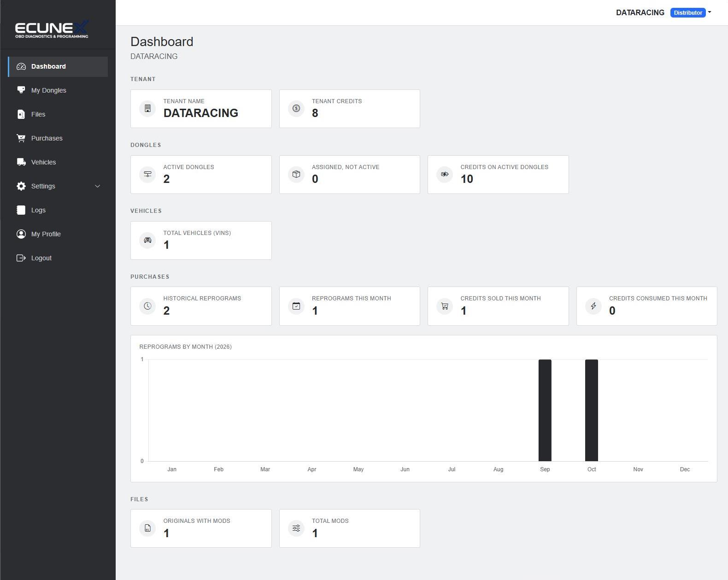
Task: Click the Files document icon in sidebar
Action: click(21, 114)
